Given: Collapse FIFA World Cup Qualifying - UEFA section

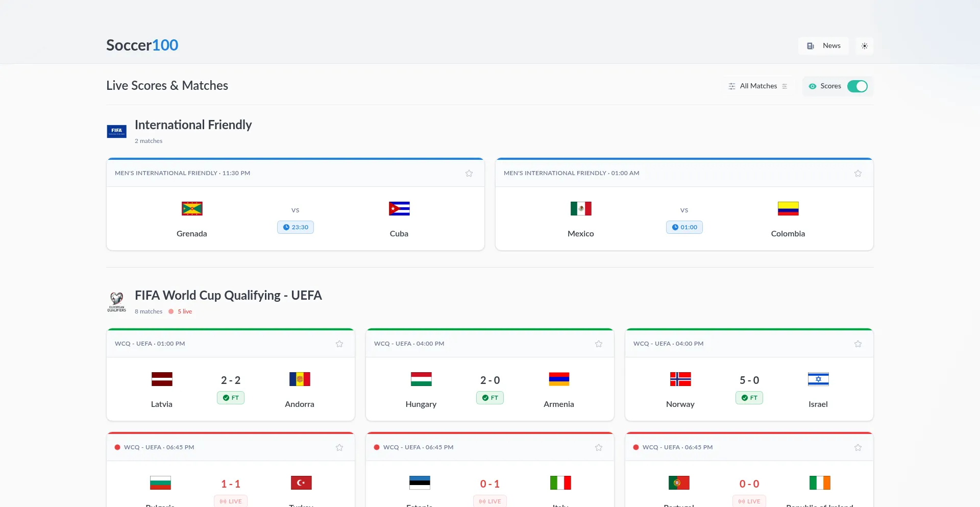Looking at the screenshot, I should click(228, 296).
